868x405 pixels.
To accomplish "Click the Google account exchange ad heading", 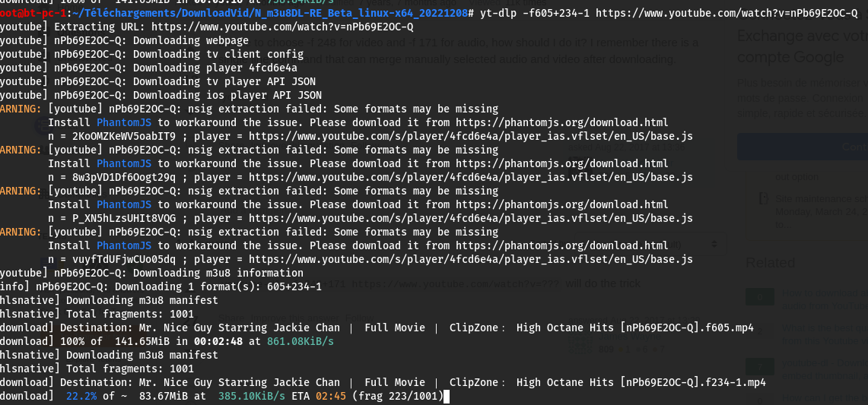I will [802, 46].
